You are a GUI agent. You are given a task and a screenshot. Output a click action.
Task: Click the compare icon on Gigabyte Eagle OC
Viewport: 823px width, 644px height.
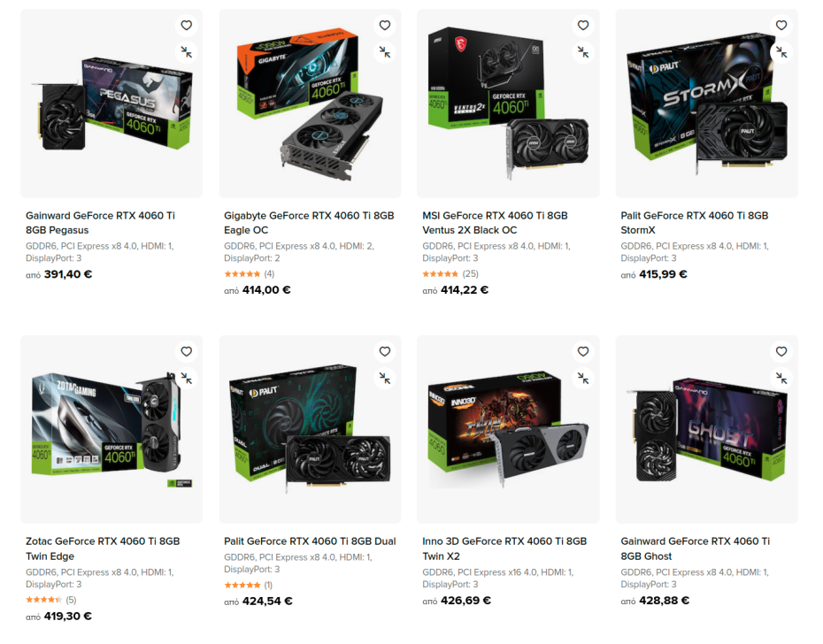[384, 53]
